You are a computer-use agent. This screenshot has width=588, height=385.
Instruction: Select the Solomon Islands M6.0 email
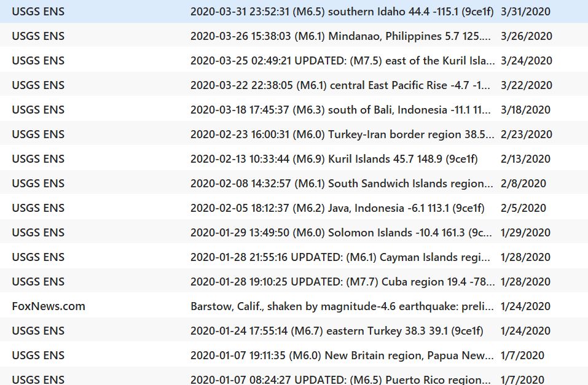tap(342, 233)
